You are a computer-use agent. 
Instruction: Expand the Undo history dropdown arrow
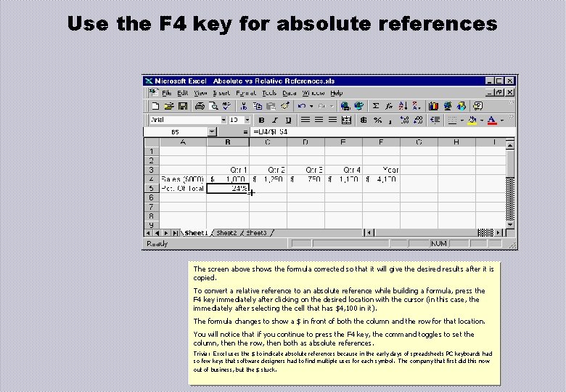coord(311,106)
